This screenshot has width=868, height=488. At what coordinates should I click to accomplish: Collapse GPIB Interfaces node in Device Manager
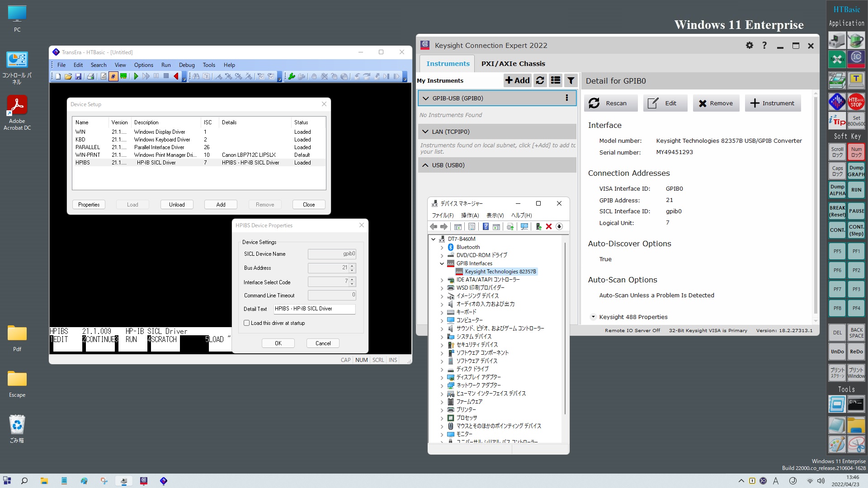442,263
